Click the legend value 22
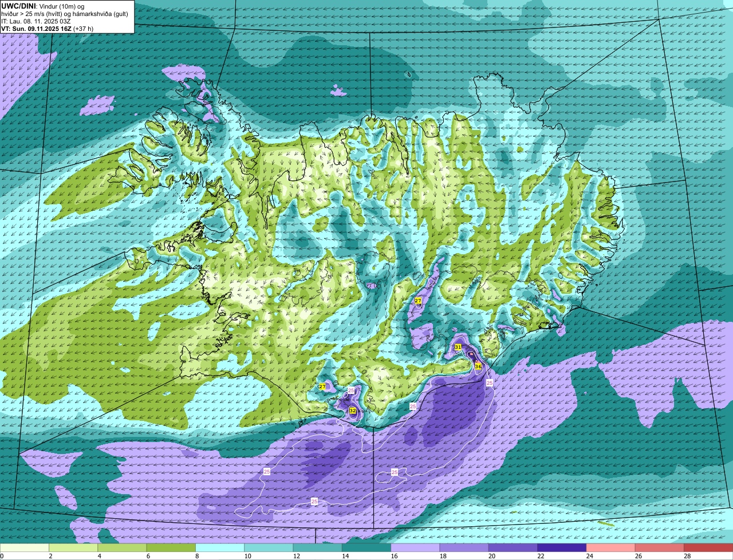The image size is (733, 560). coord(541,556)
